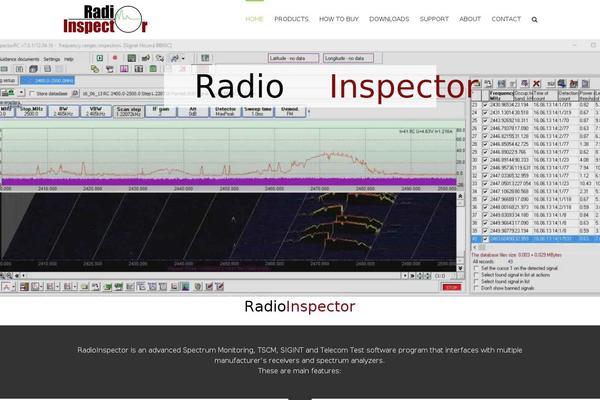This screenshot has width=600, height=400.
Task: Click the waterfall display icon in bottom toolbar
Action: pyautogui.click(x=185, y=287)
